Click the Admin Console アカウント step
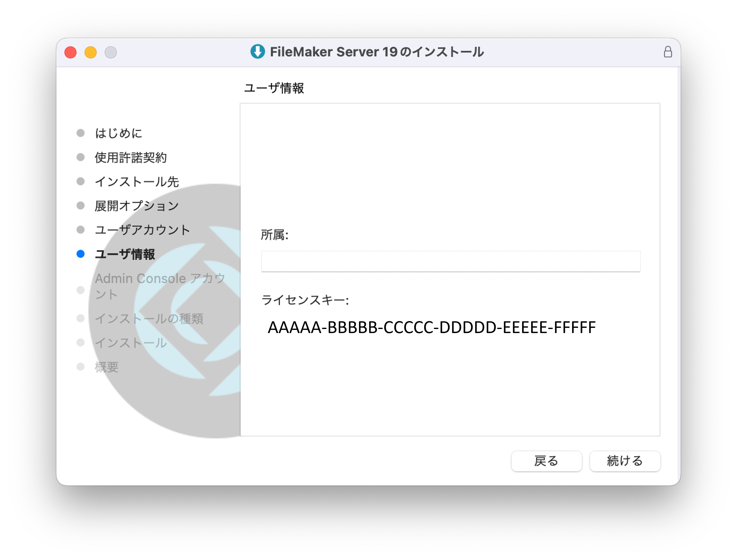This screenshot has height=560, width=737. (160, 286)
